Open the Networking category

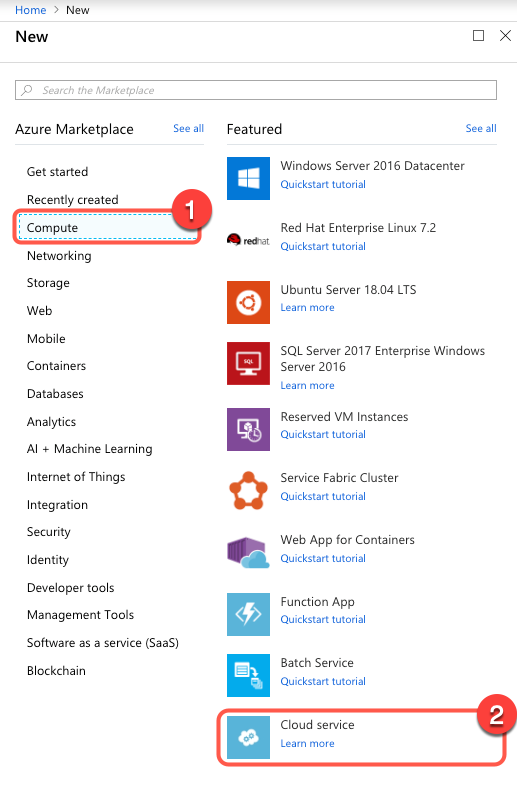[59, 256]
